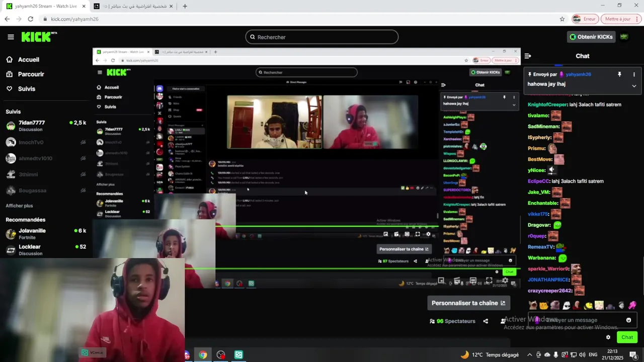Click SadMineman username in chat

pyautogui.click(x=544, y=127)
